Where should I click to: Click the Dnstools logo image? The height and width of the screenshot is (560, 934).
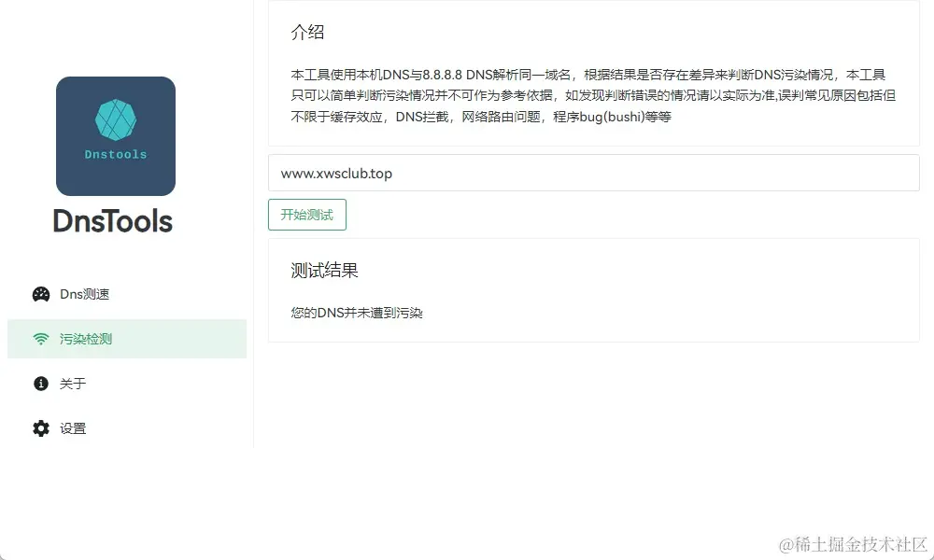point(116,135)
